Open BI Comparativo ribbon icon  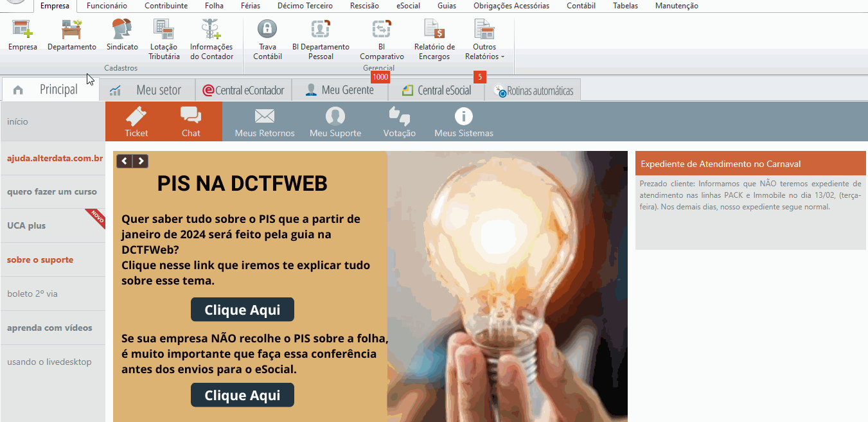(382, 29)
